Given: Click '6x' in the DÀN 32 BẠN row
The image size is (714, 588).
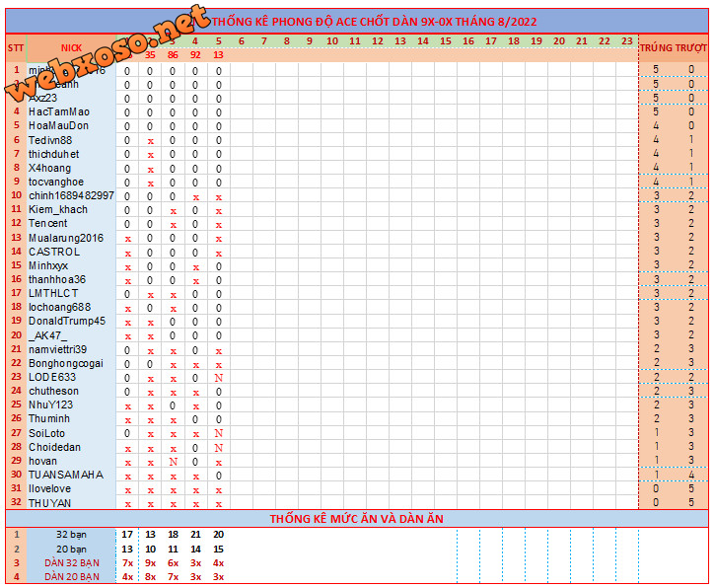Looking at the screenshot, I should click(173, 563).
